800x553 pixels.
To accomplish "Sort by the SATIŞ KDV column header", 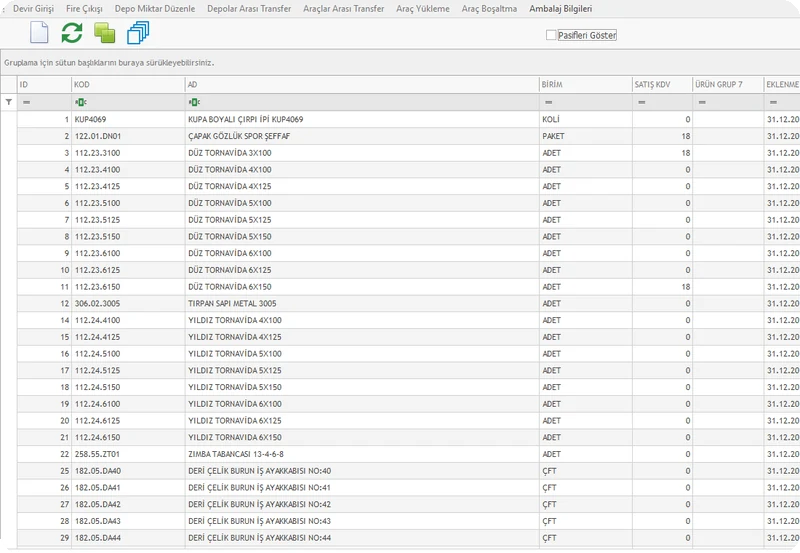I will (662, 84).
